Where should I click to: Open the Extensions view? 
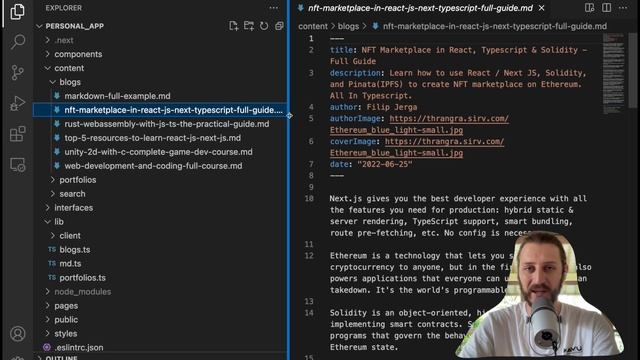[x=17, y=133]
